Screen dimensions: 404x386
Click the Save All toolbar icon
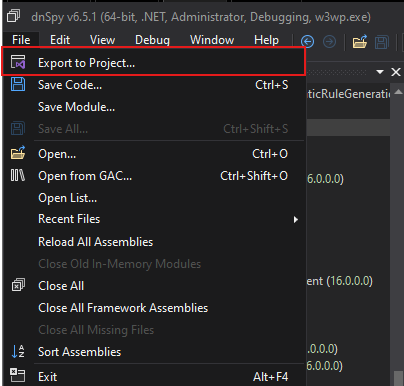(x=382, y=42)
